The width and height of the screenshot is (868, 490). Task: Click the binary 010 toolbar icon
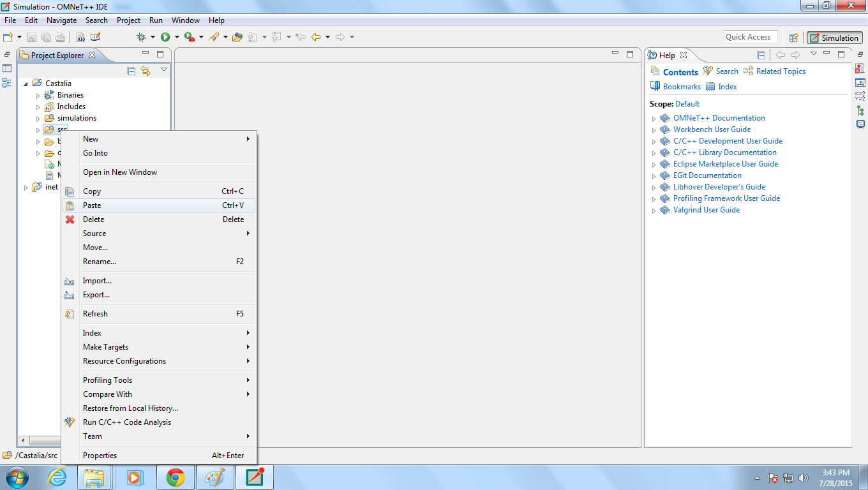pos(80,37)
